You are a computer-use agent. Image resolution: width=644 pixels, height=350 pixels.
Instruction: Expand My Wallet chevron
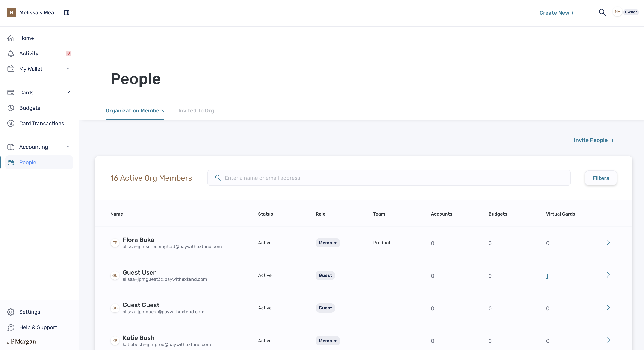(68, 68)
